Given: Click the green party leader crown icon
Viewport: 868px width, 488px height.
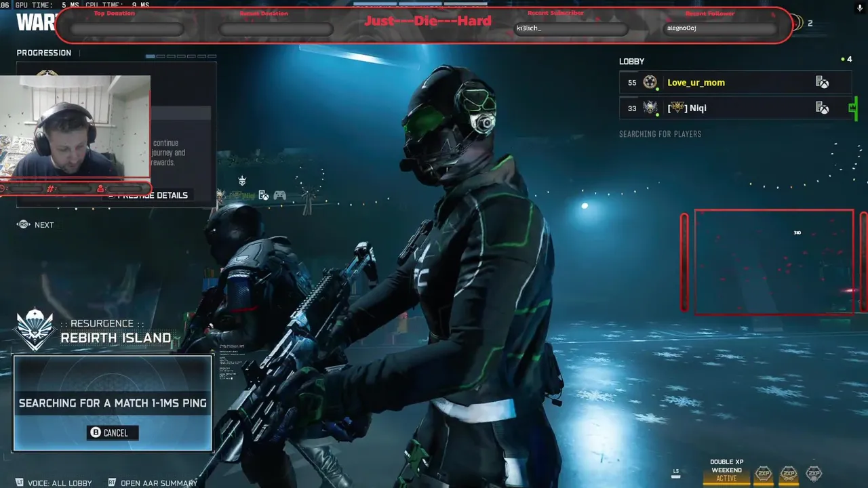Looking at the screenshot, I should pos(853,108).
